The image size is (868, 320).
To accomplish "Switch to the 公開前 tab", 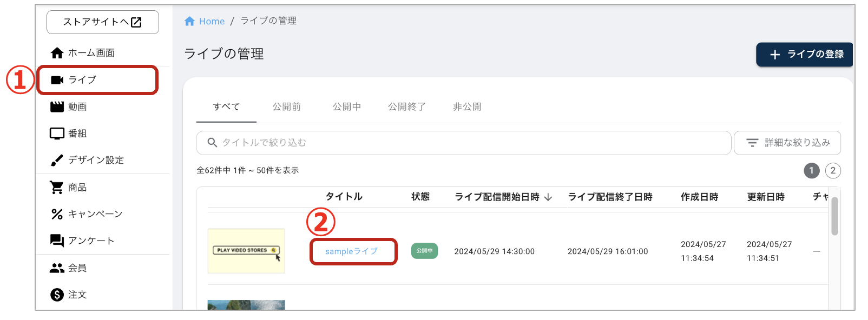I will point(286,107).
